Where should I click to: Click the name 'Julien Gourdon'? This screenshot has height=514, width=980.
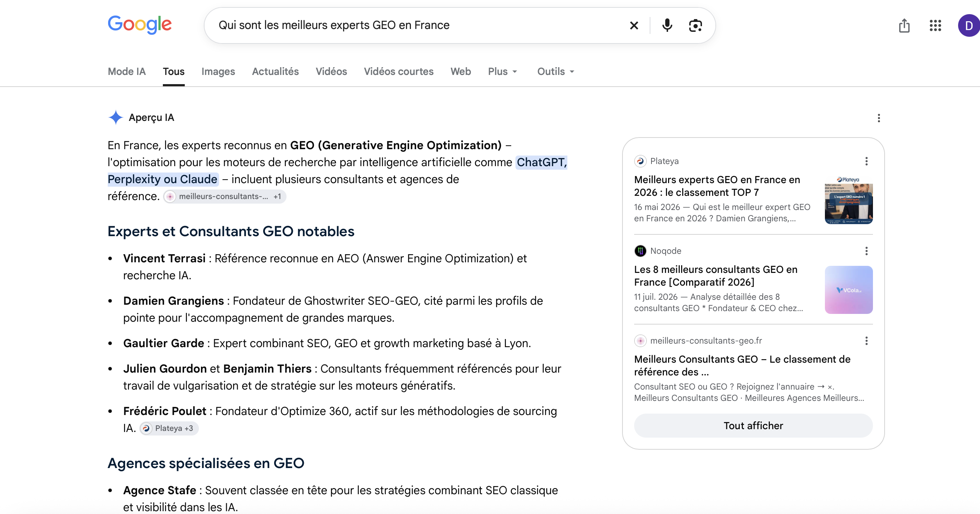coord(165,369)
